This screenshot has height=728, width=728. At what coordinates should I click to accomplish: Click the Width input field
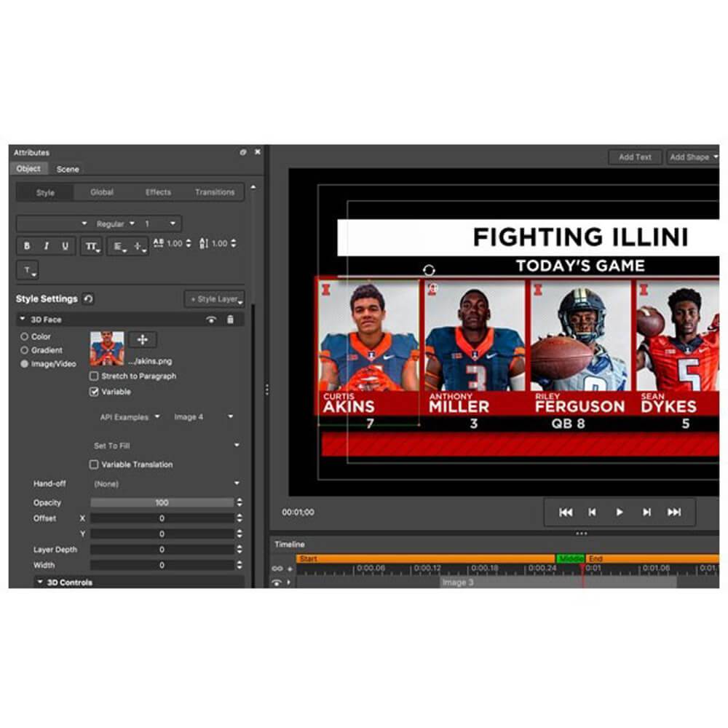click(162, 565)
